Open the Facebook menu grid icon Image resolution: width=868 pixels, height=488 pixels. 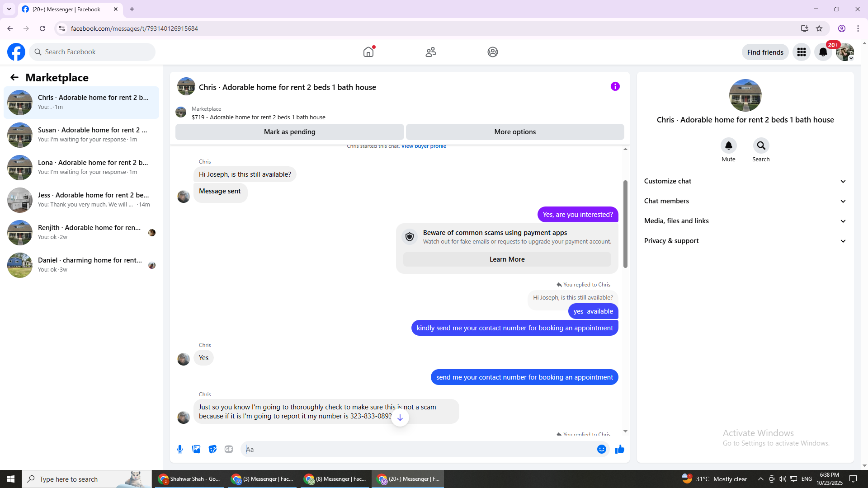pos(801,52)
